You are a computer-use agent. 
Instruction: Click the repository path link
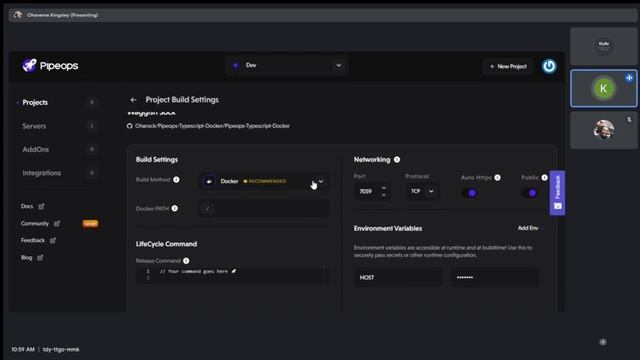coord(212,126)
